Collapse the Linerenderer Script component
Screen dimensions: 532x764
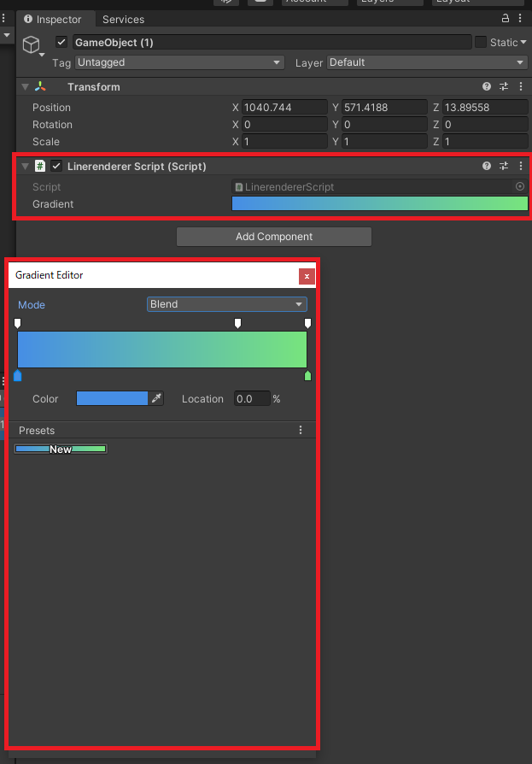coord(26,166)
